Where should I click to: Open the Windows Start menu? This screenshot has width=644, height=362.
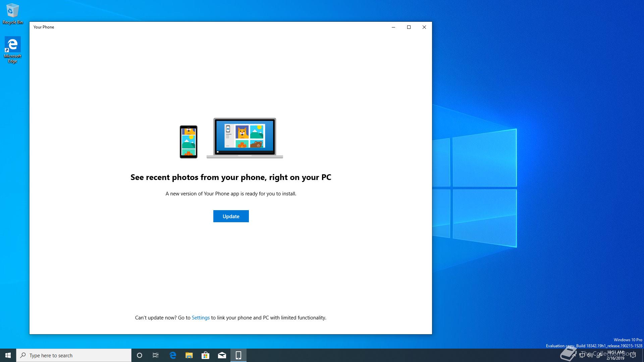click(x=8, y=355)
